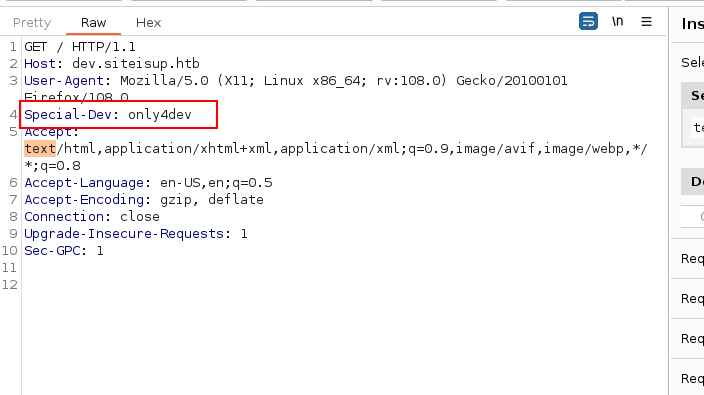This screenshot has width=704, height=395.
Task: Click the highlighted text word in Accept value
Action: 40,149
